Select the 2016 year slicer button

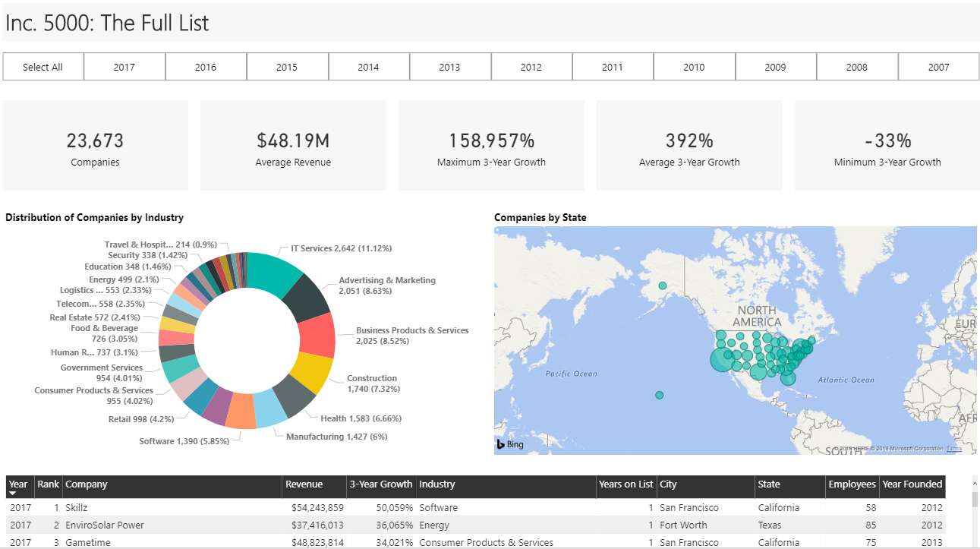(206, 67)
